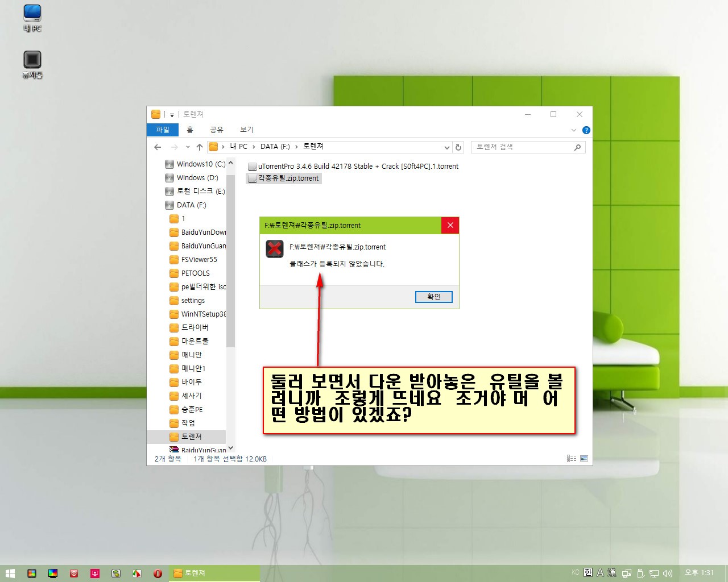728x582 pixels.
Task: Select 마운트툴 folder in tree
Action: click(x=189, y=342)
